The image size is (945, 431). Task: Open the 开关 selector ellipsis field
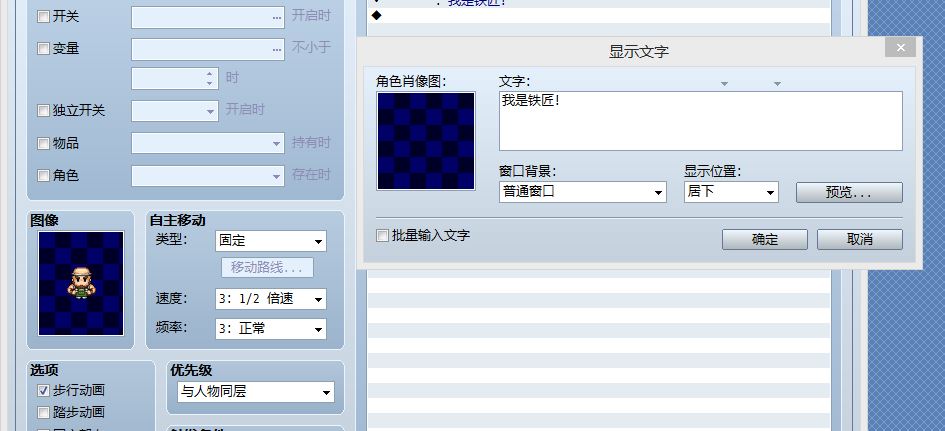pos(208,17)
